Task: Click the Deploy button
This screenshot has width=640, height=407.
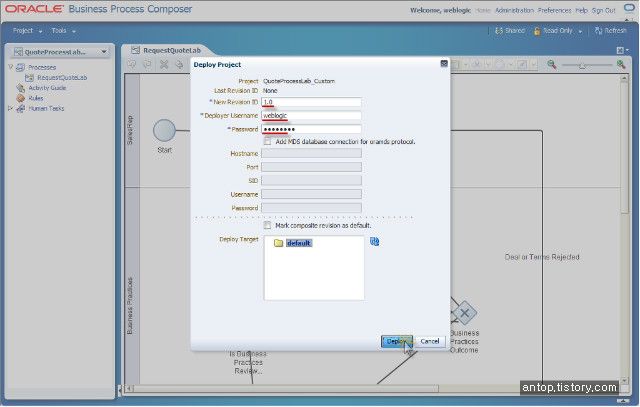Action: coord(396,341)
